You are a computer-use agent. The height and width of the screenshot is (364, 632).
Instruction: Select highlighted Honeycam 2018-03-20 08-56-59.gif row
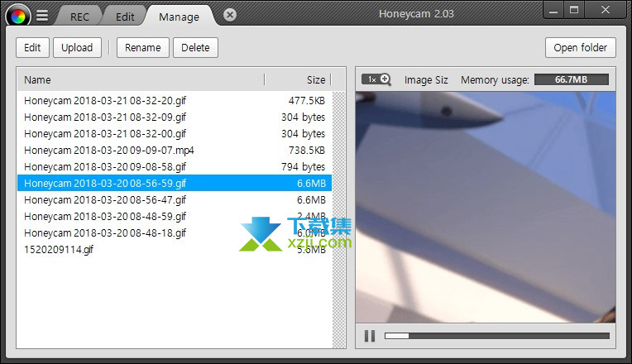(175, 183)
